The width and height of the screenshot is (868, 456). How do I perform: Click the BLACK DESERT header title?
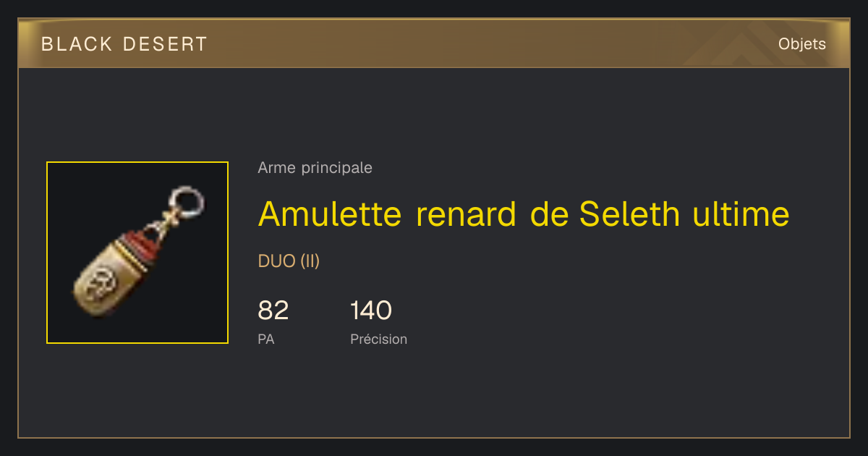point(124,44)
